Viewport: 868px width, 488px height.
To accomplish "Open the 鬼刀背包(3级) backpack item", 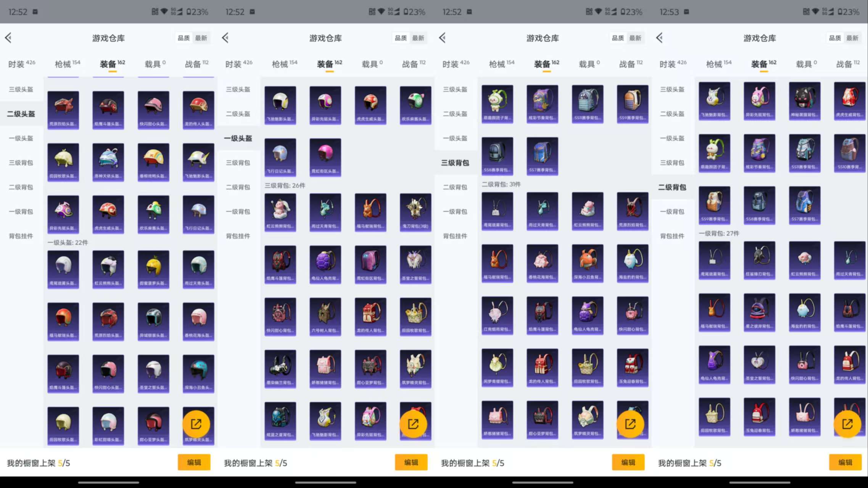I will pyautogui.click(x=415, y=212).
